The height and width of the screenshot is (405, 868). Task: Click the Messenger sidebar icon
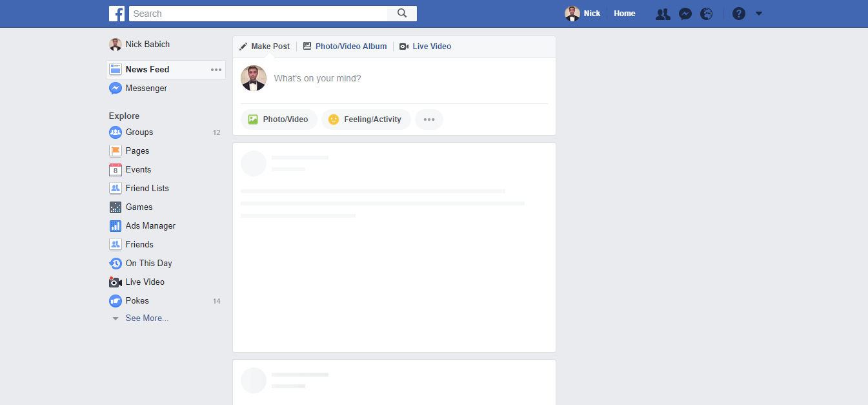[116, 88]
